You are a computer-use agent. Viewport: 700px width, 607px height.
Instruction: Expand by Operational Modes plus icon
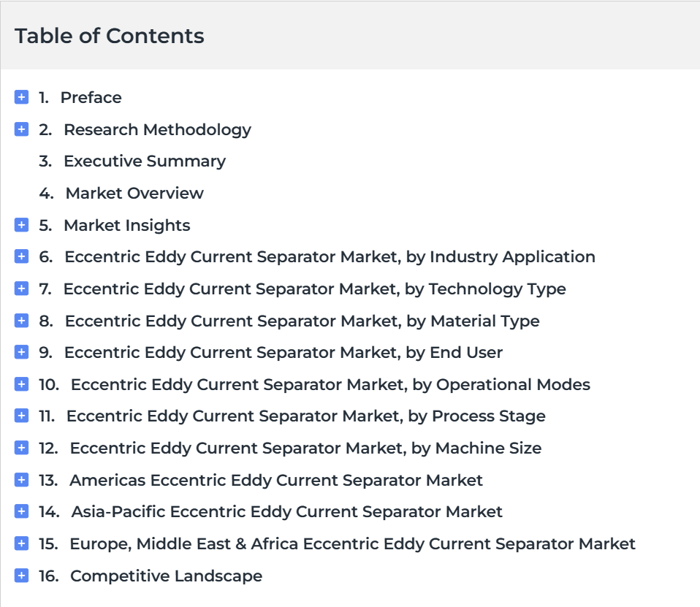(21, 383)
